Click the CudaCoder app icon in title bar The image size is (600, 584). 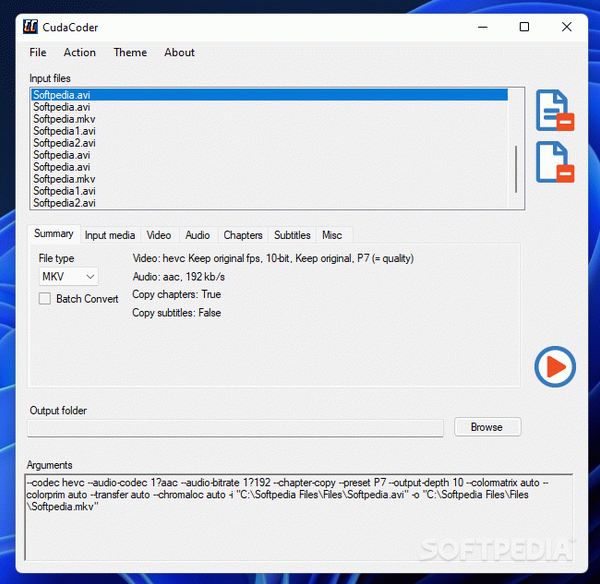[x=30, y=27]
